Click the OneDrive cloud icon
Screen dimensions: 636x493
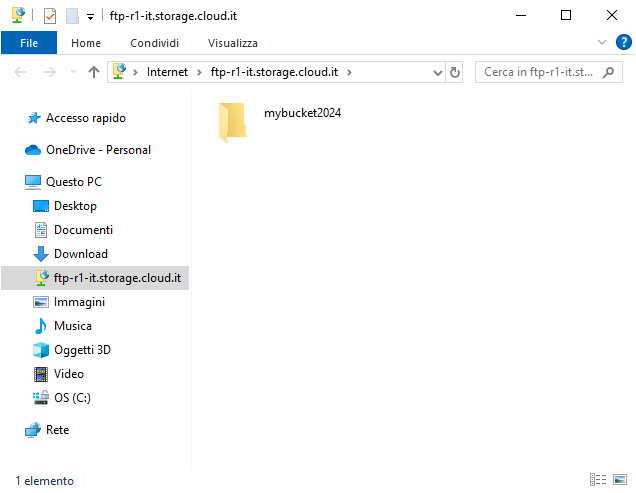[x=33, y=151]
